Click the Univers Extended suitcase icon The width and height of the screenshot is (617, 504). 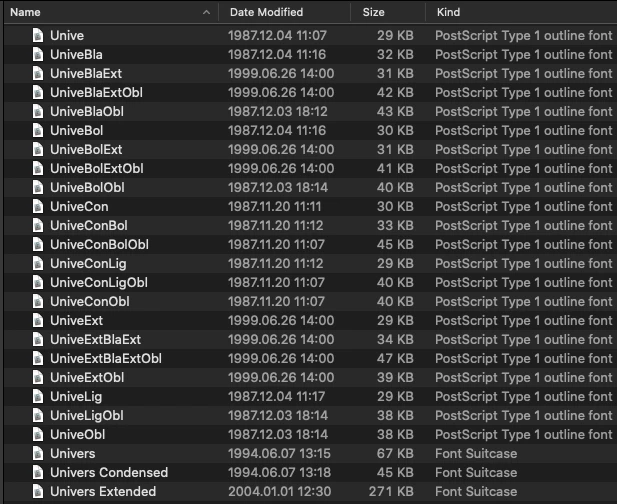[38, 491]
